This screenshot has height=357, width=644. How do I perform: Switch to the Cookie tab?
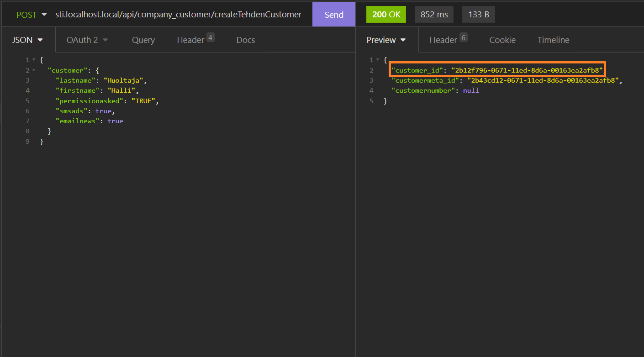[502, 40]
